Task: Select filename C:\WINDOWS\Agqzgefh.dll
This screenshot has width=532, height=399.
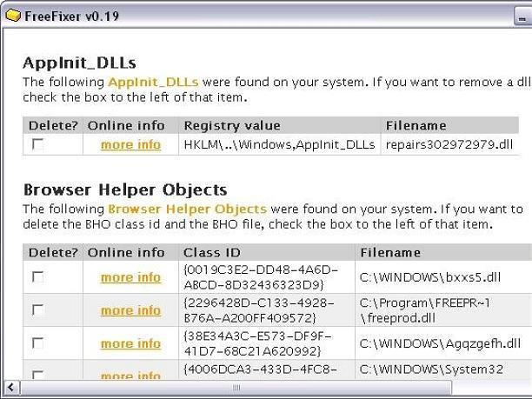Action: click(x=440, y=343)
